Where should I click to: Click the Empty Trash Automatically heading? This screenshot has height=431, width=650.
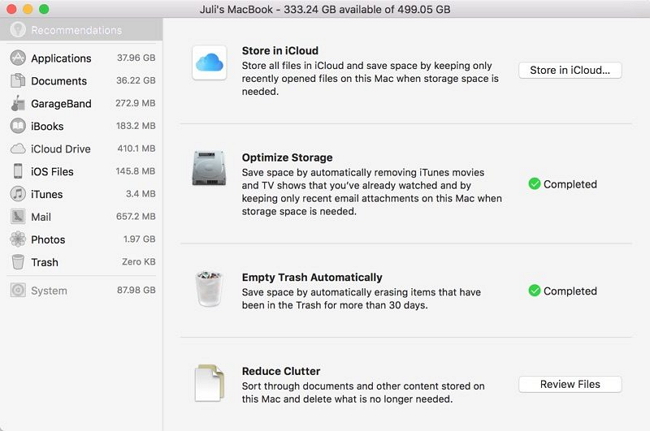coord(312,277)
